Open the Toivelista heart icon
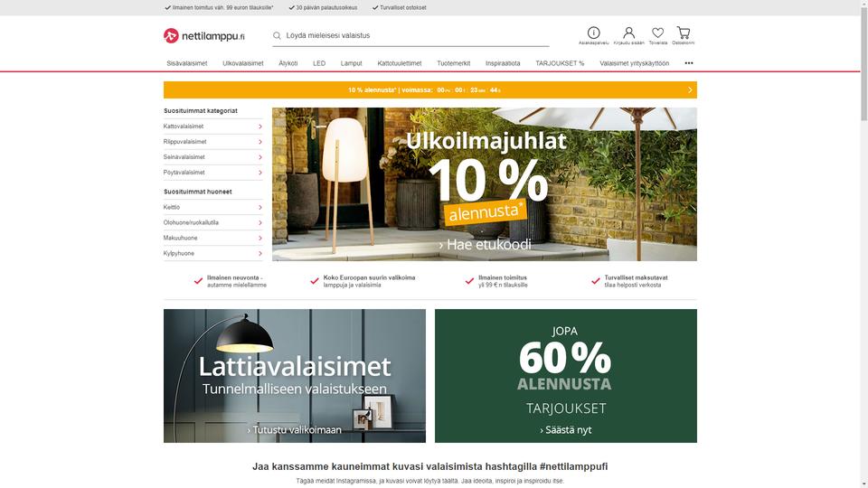The height and width of the screenshot is (488, 868). coord(657,33)
